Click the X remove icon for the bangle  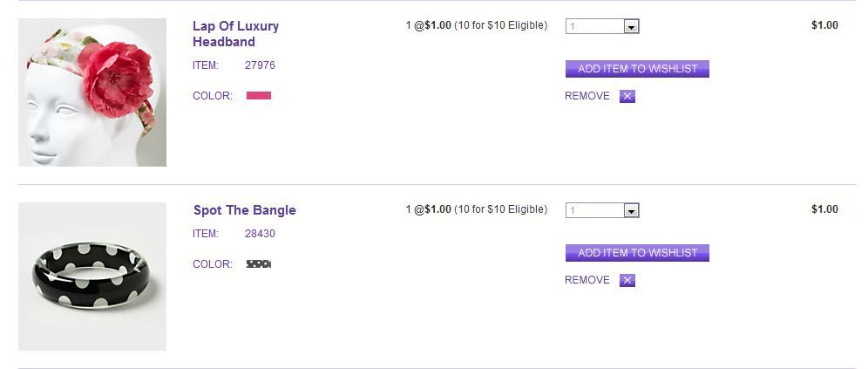(x=627, y=280)
